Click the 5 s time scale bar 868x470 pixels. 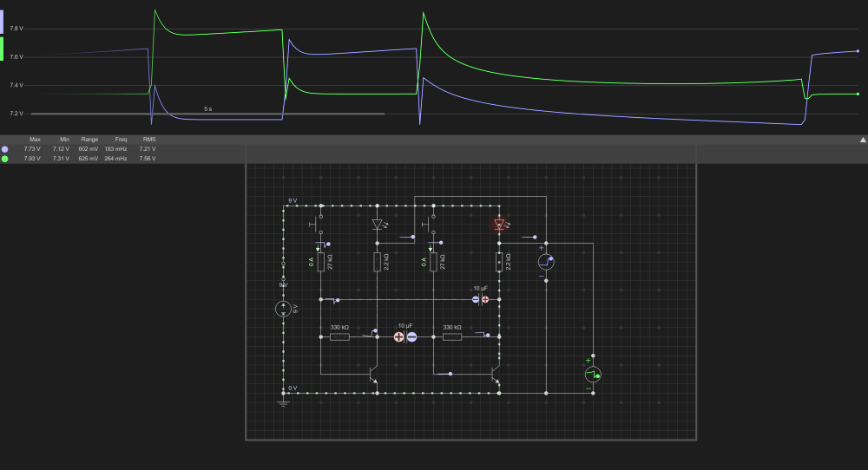tap(207, 114)
